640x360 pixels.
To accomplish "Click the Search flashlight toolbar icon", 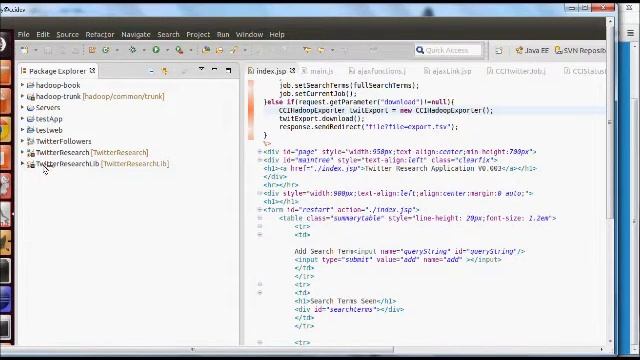I will 233,50.
